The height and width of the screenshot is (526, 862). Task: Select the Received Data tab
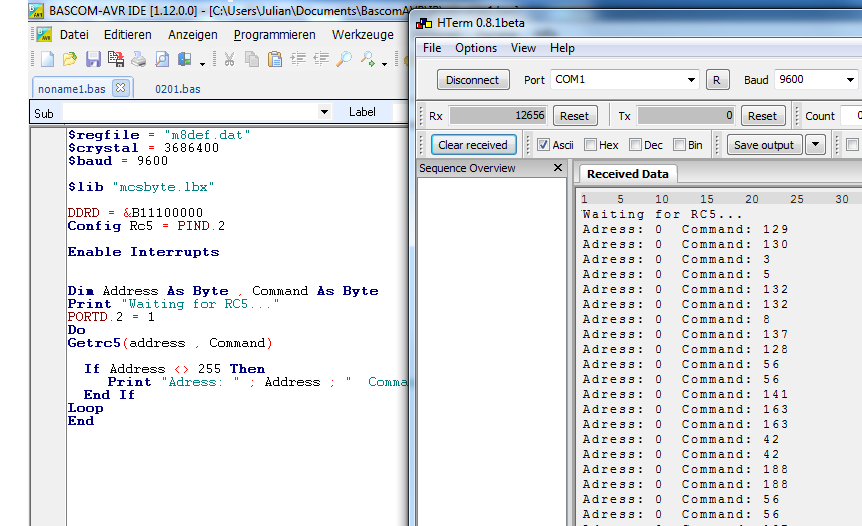click(x=627, y=174)
